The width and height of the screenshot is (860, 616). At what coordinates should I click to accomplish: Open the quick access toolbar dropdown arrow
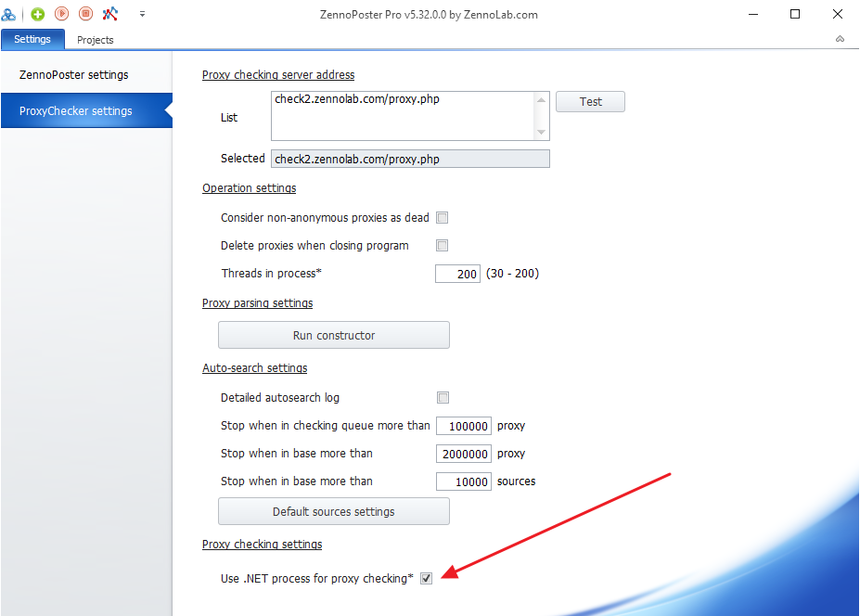142,14
